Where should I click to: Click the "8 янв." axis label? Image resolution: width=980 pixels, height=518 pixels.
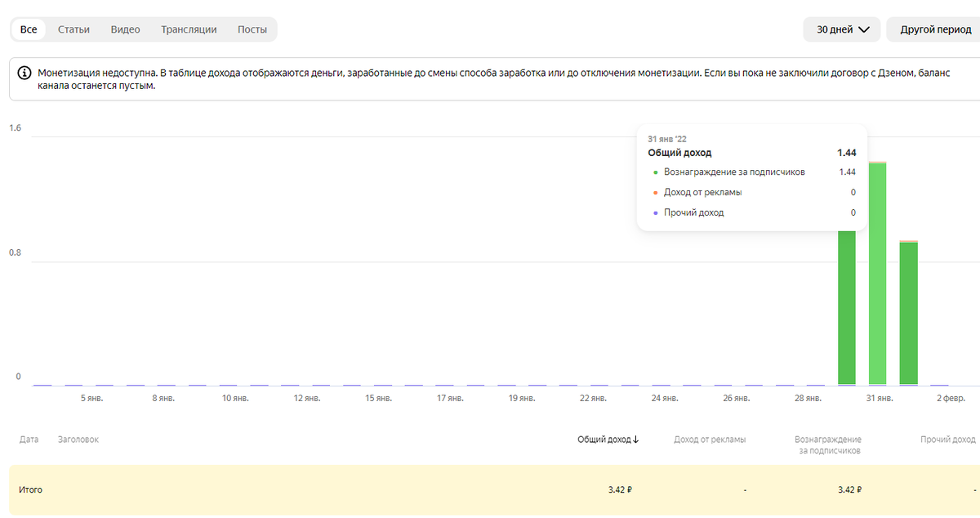point(163,398)
